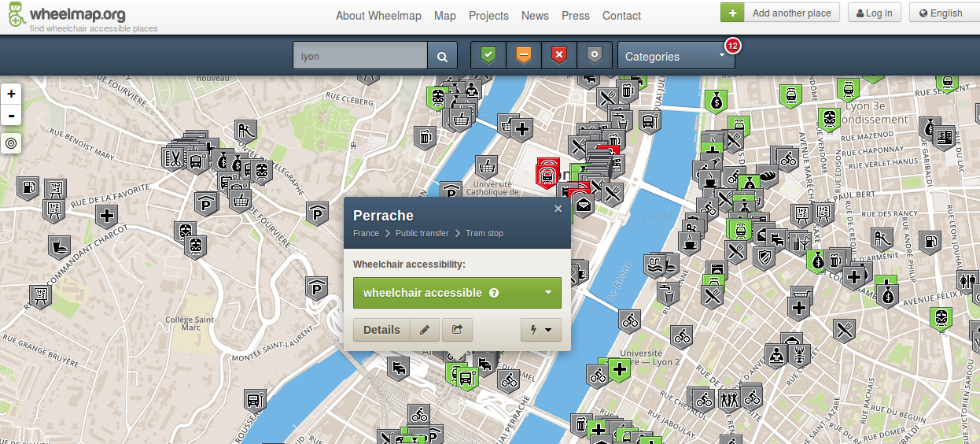Click the share icon in Perrache popup
980x444 pixels.
coord(457,330)
